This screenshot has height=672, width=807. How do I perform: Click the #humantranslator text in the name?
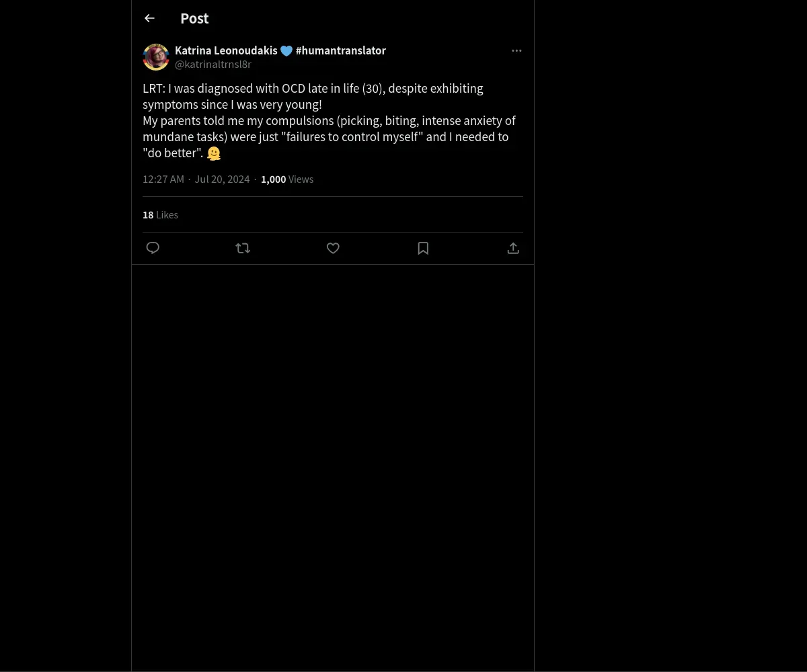tap(341, 50)
